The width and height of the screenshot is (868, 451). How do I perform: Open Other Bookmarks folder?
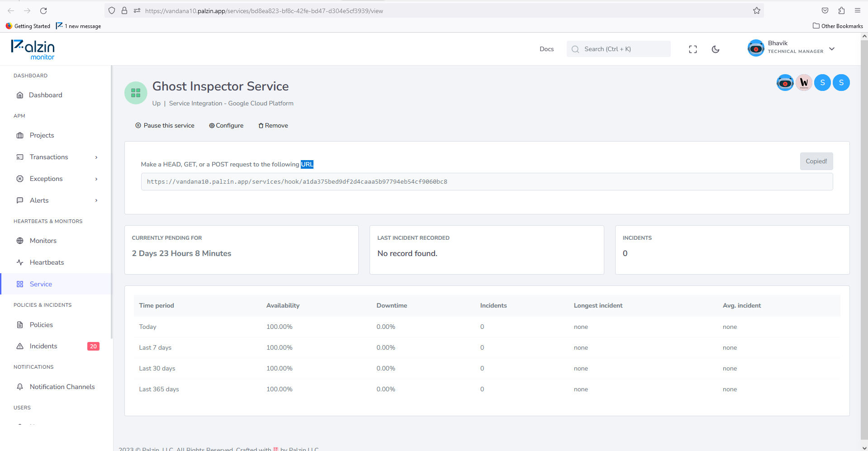(x=838, y=26)
